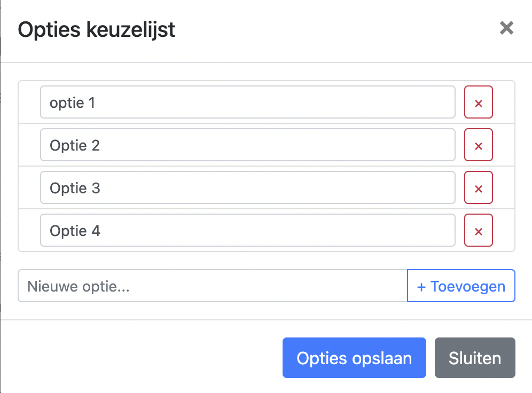Click the plus icon on Toevoegen
The height and width of the screenshot is (393, 532).
[x=421, y=287]
